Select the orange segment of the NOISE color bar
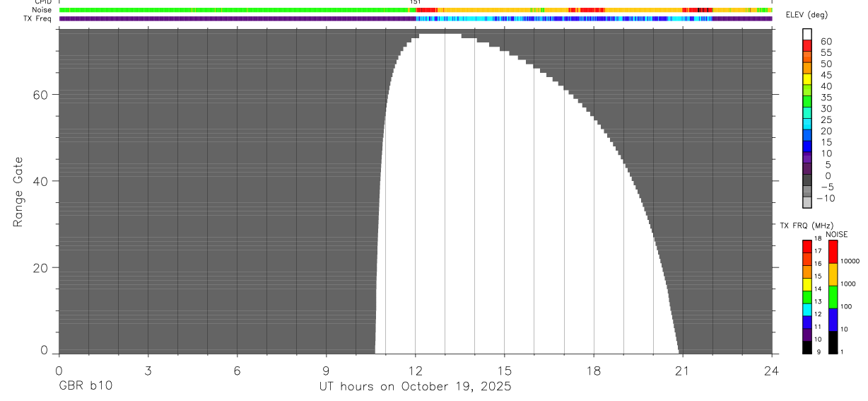 click(833, 274)
